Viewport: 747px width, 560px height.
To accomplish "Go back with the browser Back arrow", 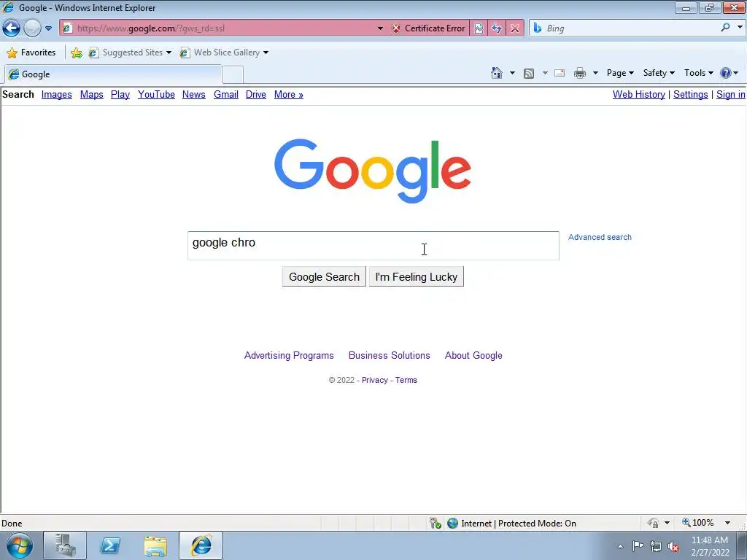I will pos(12,28).
